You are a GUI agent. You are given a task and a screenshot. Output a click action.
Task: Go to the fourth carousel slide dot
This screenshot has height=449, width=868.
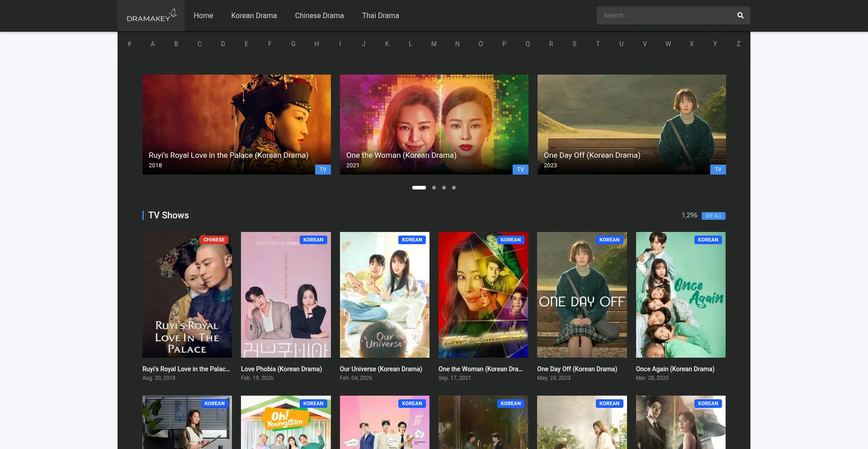454,188
